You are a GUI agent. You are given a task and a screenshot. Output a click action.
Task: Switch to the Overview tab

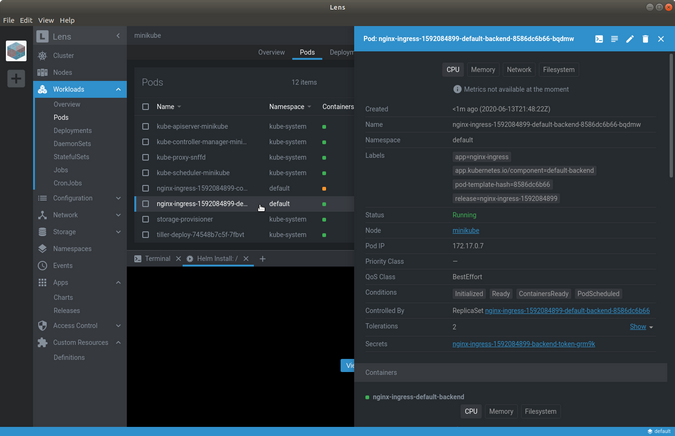271,52
